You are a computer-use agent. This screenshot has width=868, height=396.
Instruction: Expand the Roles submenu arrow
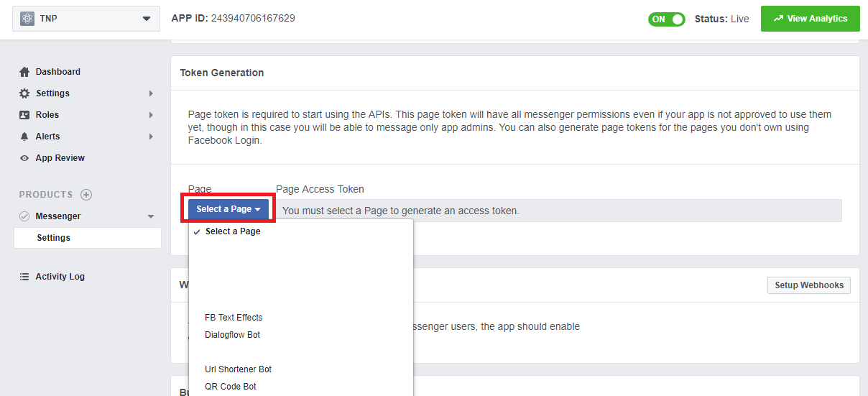pos(151,115)
